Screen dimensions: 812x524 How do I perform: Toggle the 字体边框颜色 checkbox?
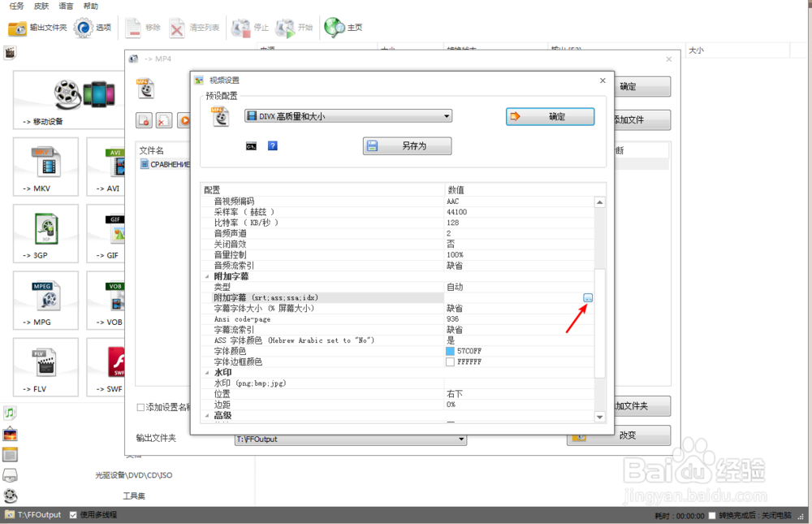[x=451, y=362]
